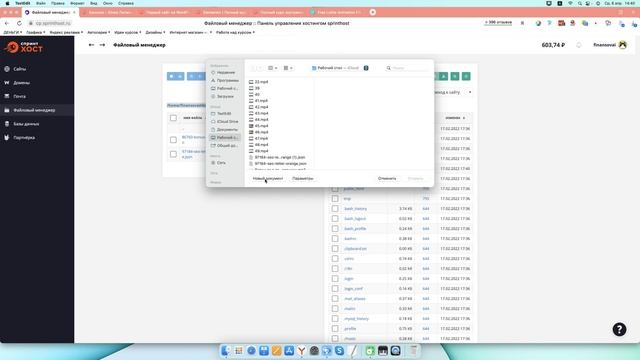This screenshot has width=640, height=360.
Task: Expand Графика bookmarks folder
Action: pos(36,32)
